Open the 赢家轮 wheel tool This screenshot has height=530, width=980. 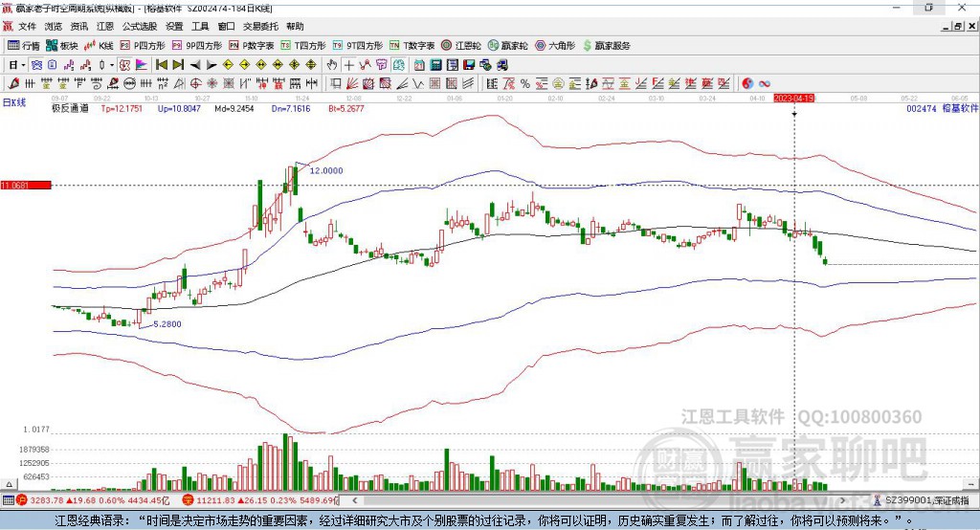(x=507, y=46)
